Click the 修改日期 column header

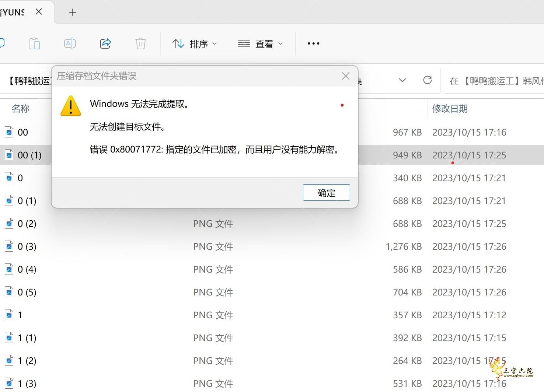coord(450,109)
